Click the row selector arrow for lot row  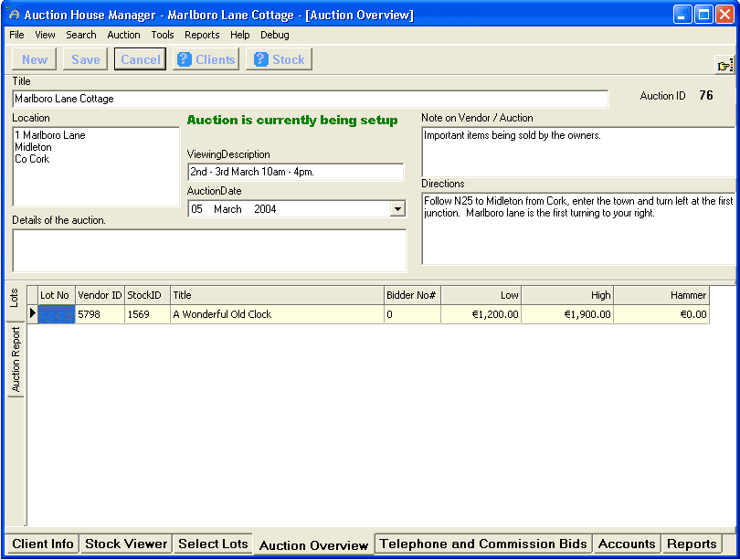pyautogui.click(x=33, y=314)
